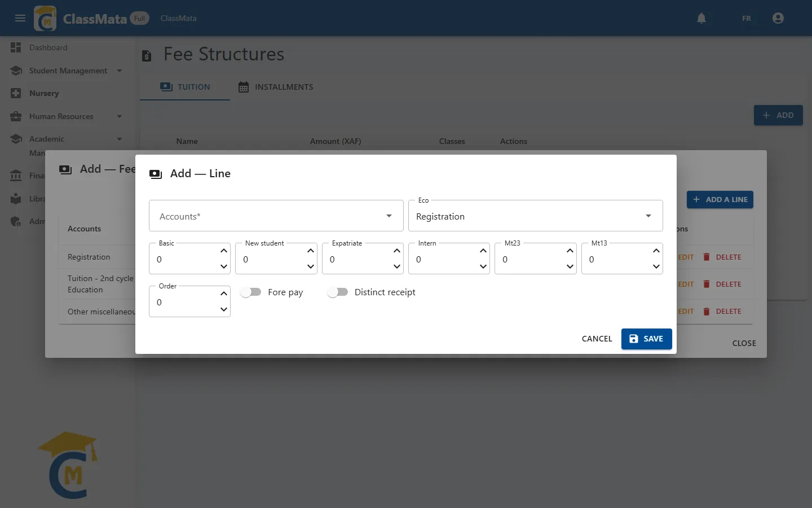This screenshot has height=508, width=812.
Task: Switch to the Tuition tab
Action: [185, 87]
